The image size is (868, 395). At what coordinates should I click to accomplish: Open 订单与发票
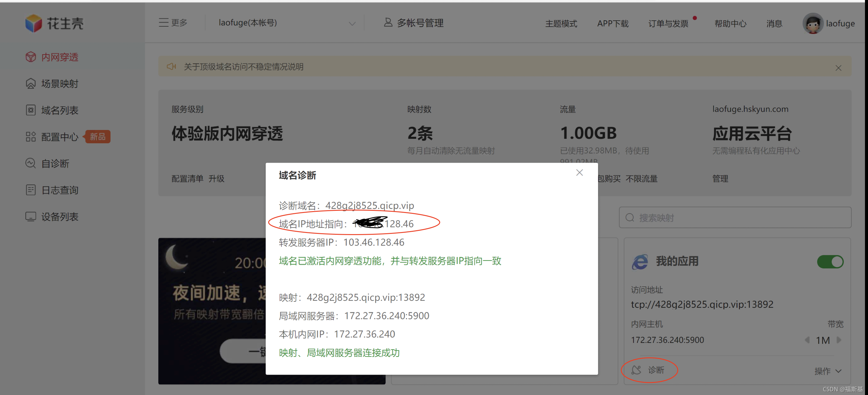coord(668,24)
